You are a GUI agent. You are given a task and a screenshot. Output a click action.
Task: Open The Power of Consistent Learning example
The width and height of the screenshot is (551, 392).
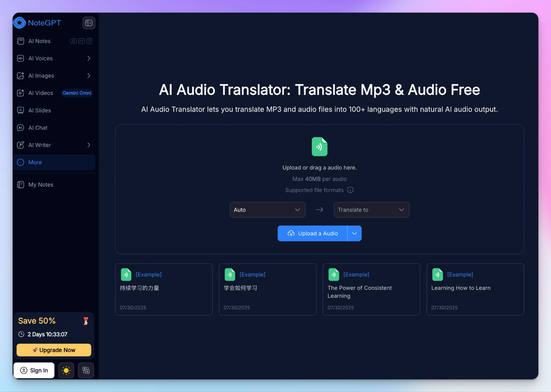(372, 289)
